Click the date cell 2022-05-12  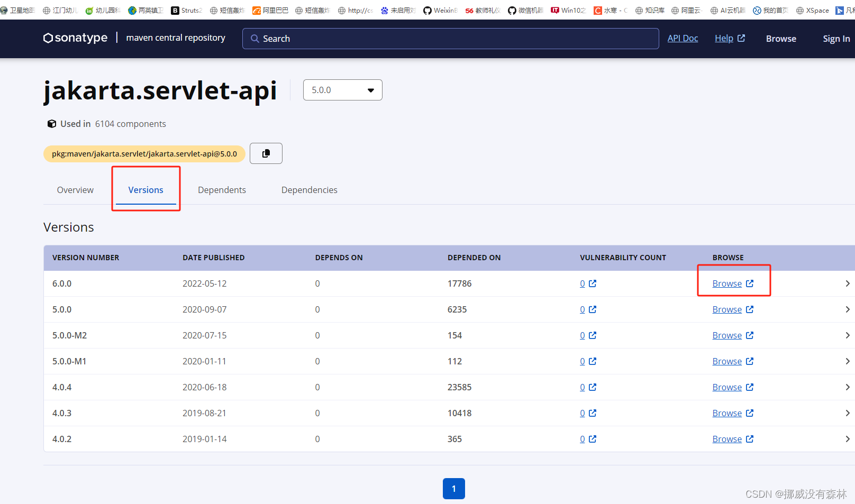pos(205,283)
